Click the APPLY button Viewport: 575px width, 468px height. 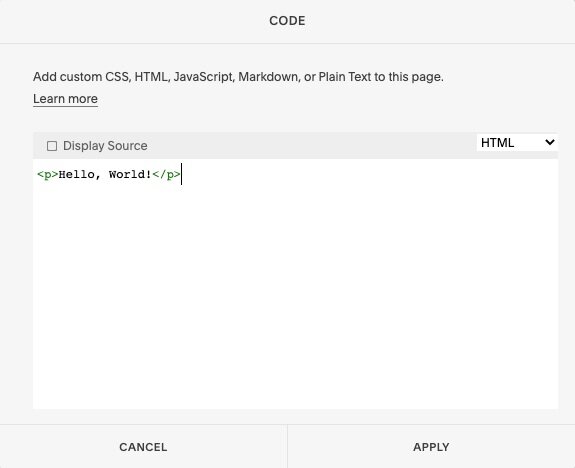click(431, 447)
